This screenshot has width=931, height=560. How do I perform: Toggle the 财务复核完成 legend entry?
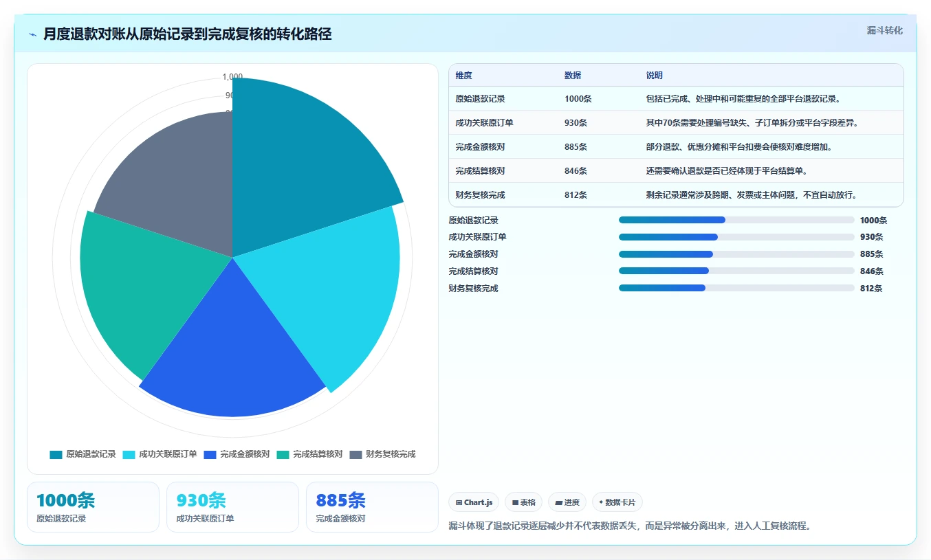coord(383,454)
